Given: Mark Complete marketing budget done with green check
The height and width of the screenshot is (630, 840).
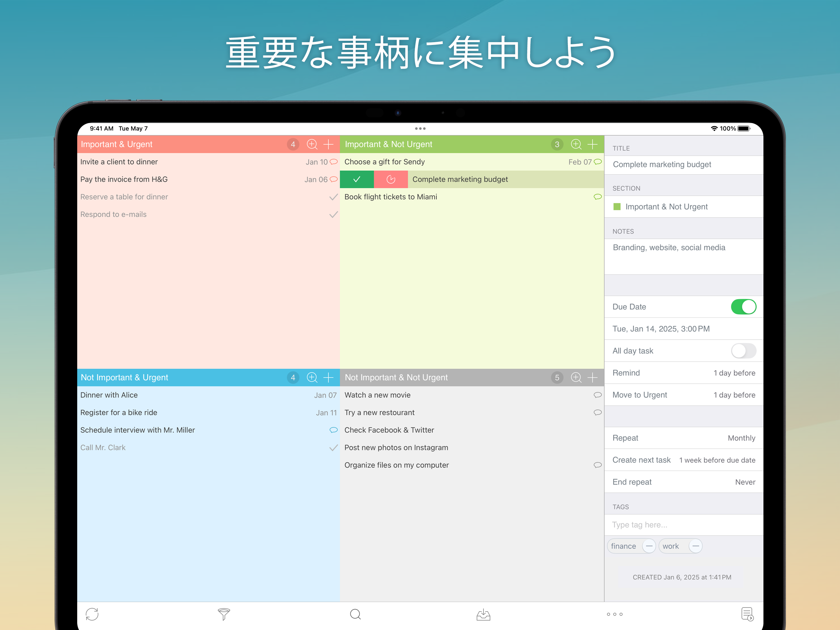Looking at the screenshot, I should click(357, 179).
